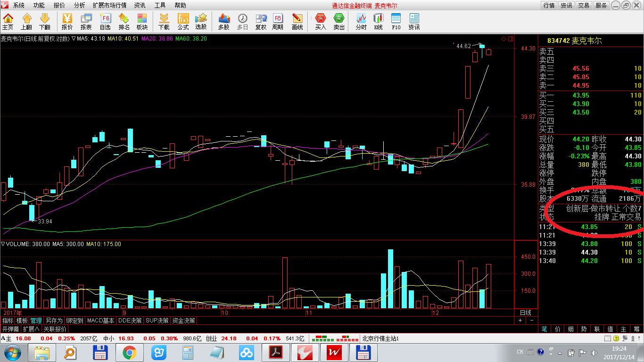Select the 值 value tab
644x362 pixels.
coord(611,329)
